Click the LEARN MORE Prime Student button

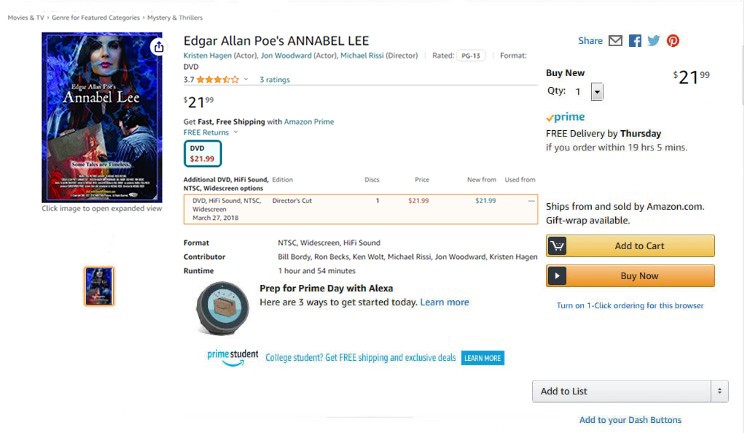(x=482, y=358)
